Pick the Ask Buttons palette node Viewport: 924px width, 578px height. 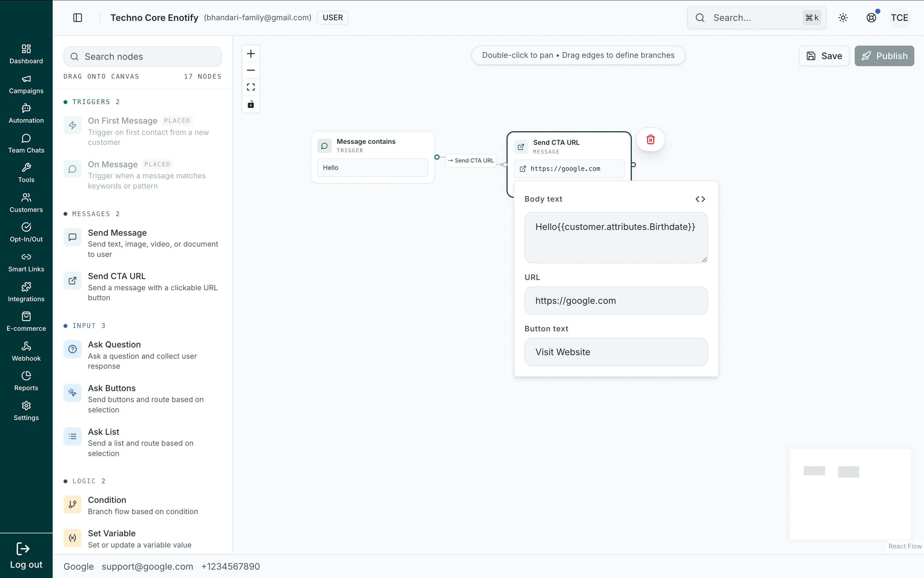coord(142,398)
